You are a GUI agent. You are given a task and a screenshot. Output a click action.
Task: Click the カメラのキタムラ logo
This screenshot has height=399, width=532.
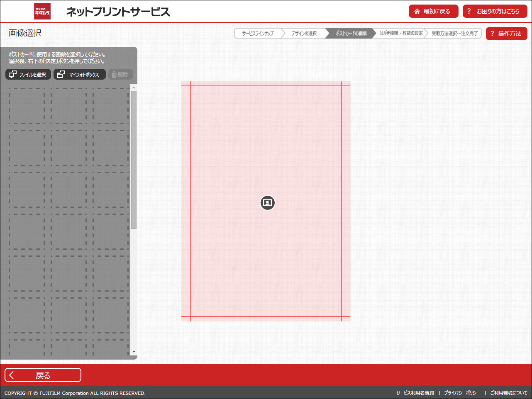[x=42, y=11]
